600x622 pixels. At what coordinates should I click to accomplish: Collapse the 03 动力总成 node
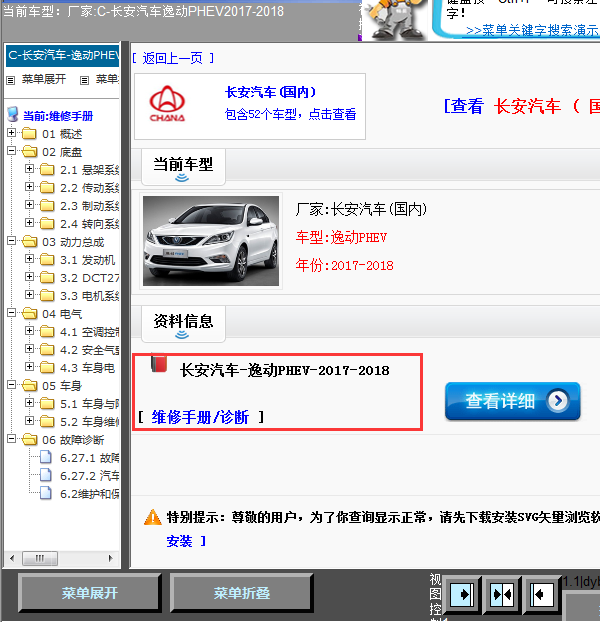(x=12, y=241)
